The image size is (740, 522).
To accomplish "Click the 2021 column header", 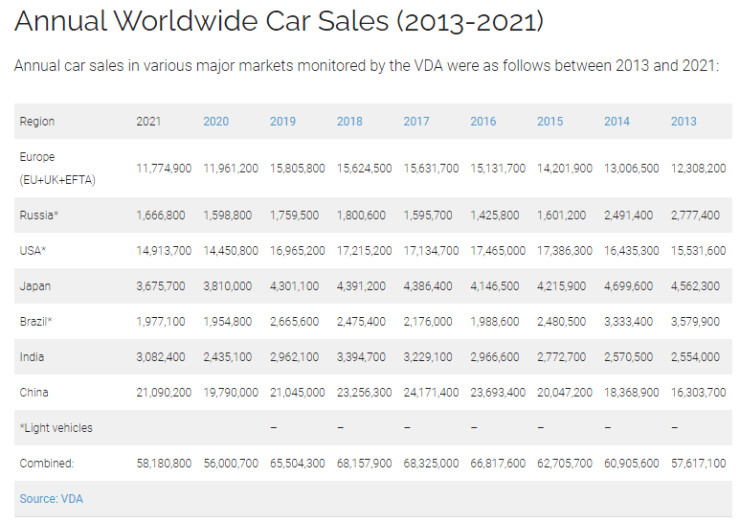I will point(149,121).
